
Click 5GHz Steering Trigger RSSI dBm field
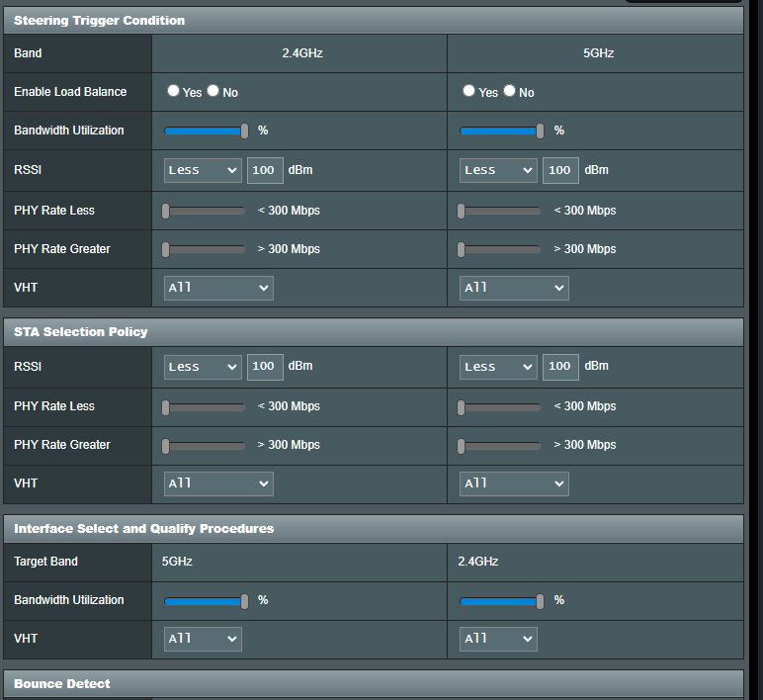pyautogui.click(x=560, y=170)
